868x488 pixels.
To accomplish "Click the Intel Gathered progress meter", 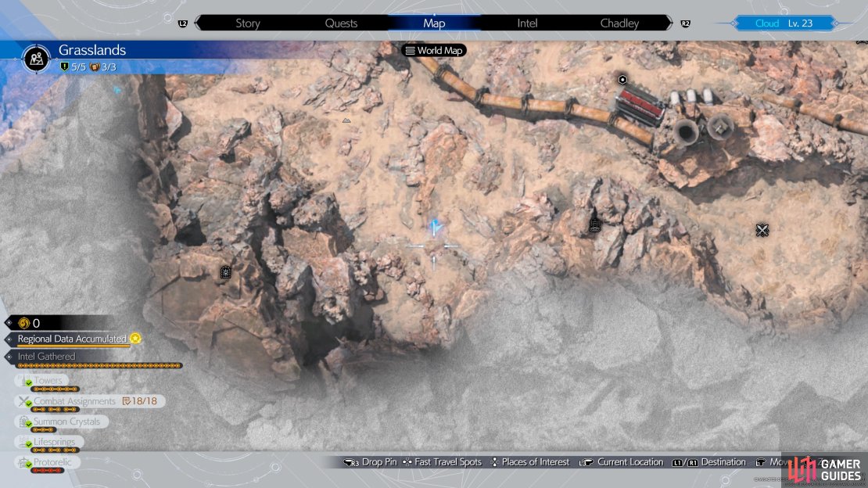I will (x=99, y=365).
